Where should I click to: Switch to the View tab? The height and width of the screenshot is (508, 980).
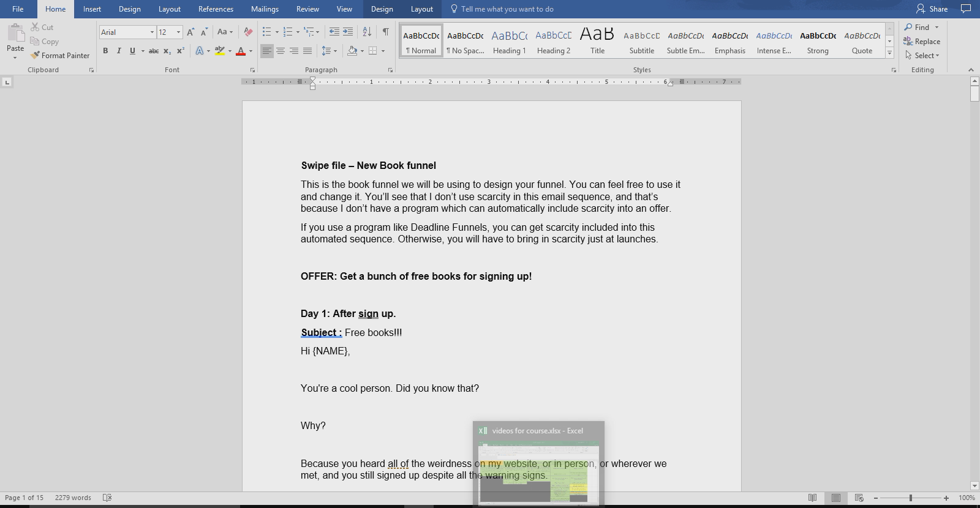[344, 9]
